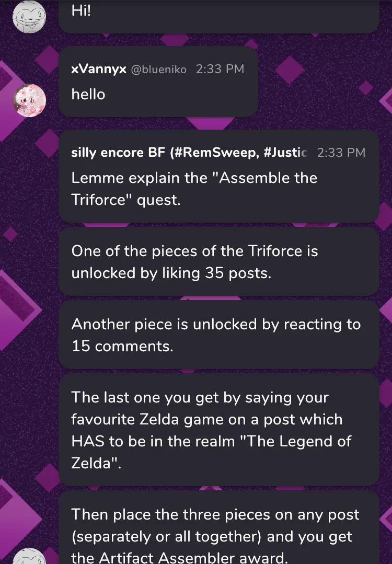This screenshot has width=392, height=564.
Task: Tap the #RemSweep hashtag in the username
Action: point(216,153)
